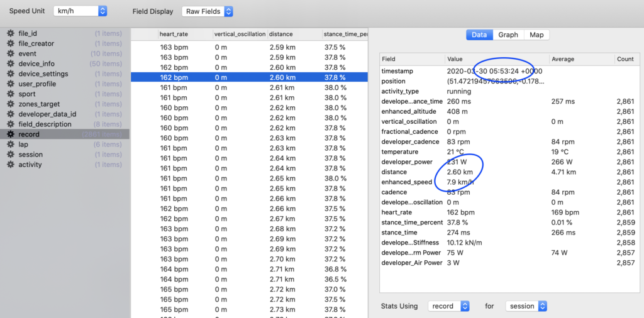Open the Speed Unit km/h dropdown

click(80, 11)
